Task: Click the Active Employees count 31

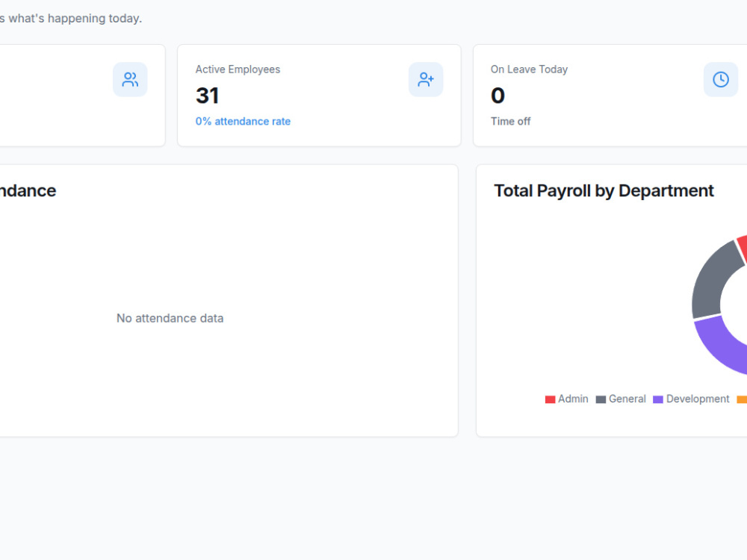Action: click(x=207, y=96)
